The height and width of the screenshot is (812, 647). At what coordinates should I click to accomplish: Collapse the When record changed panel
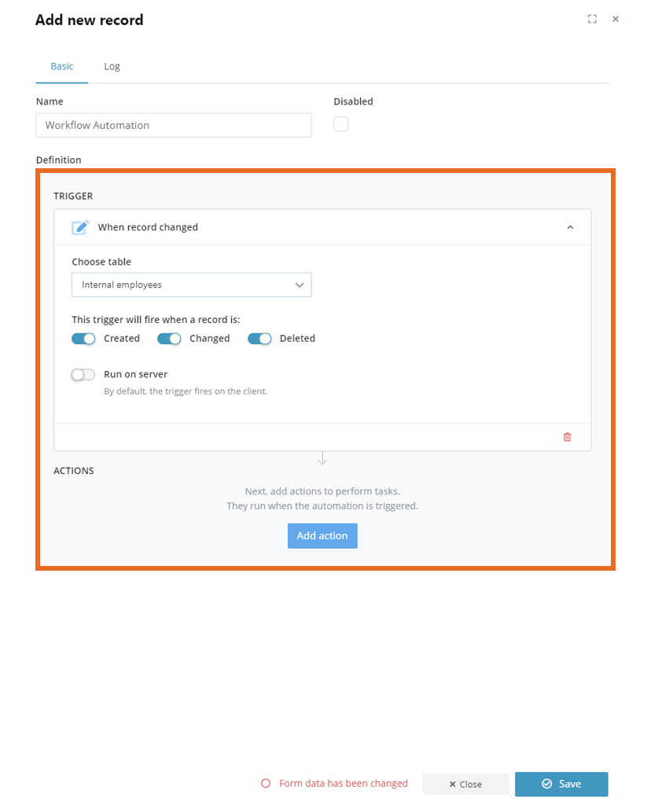pos(570,227)
